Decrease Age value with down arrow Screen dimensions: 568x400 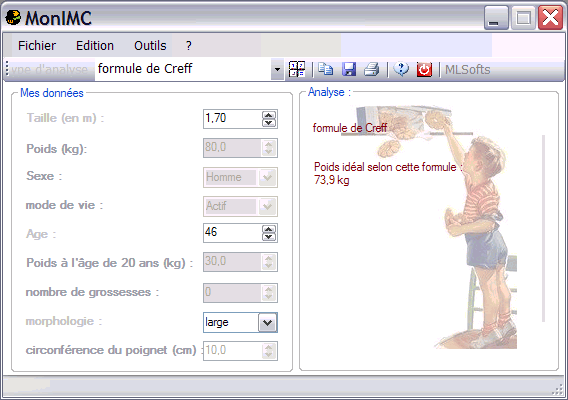pos(268,237)
